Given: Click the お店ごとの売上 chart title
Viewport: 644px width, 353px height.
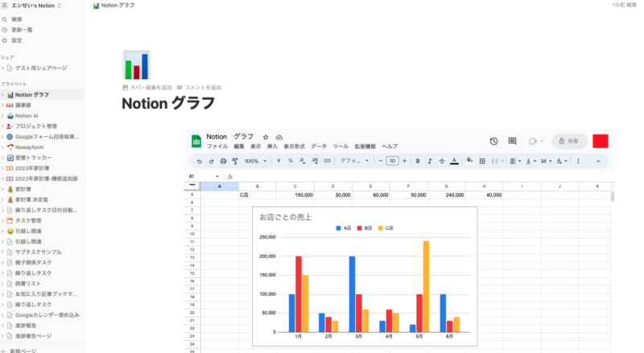Looking at the screenshot, I should coord(286,218).
